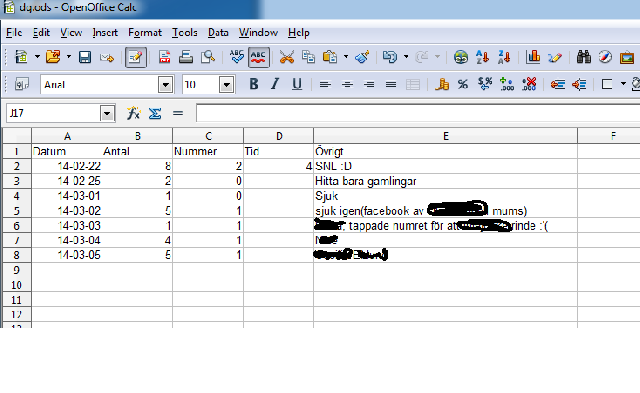Viewport: 640px width, 393px height.
Task: Toggle Bold formatting
Action: (x=253, y=84)
